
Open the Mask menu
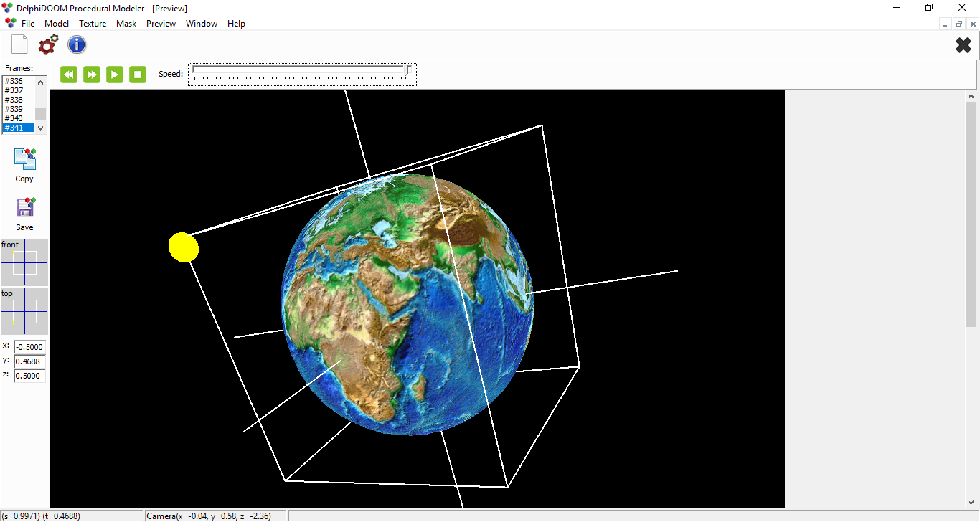tap(126, 23)
